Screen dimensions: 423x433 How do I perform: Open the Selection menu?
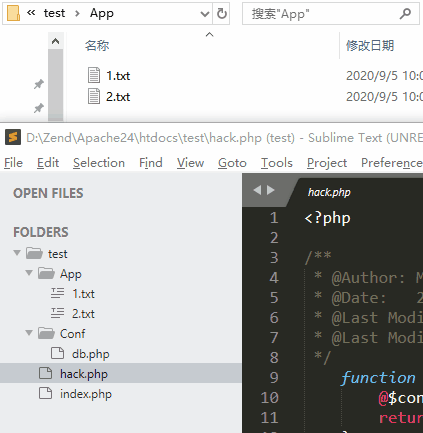pos(99,163)
